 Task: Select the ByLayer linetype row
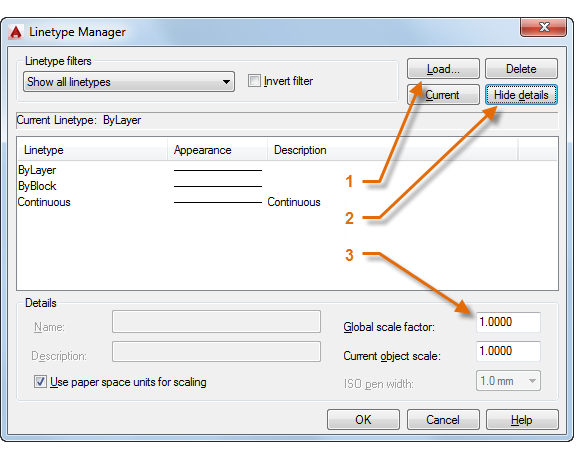pos(287,170)
